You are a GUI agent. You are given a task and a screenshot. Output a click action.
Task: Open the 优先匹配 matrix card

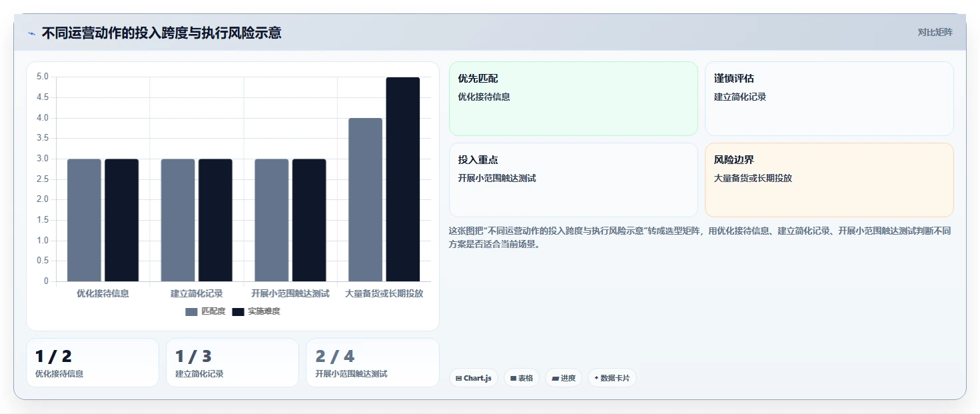click(574, 99)
